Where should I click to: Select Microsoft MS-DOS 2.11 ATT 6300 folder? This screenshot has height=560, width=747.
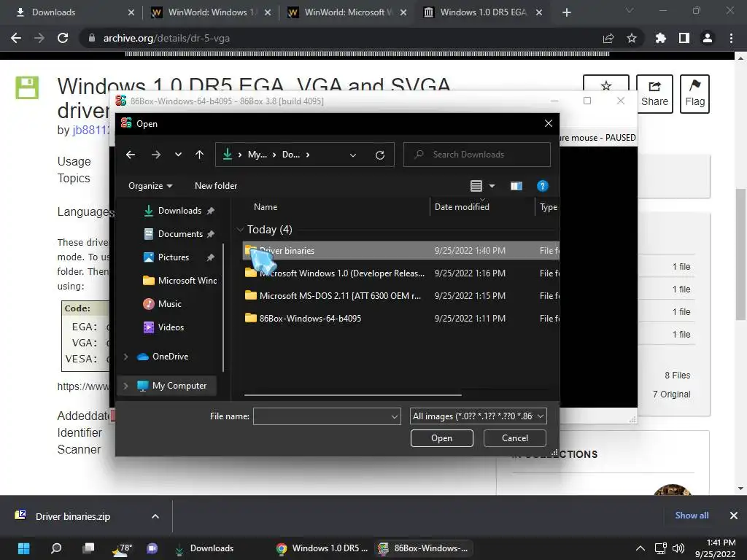point(400,296)
